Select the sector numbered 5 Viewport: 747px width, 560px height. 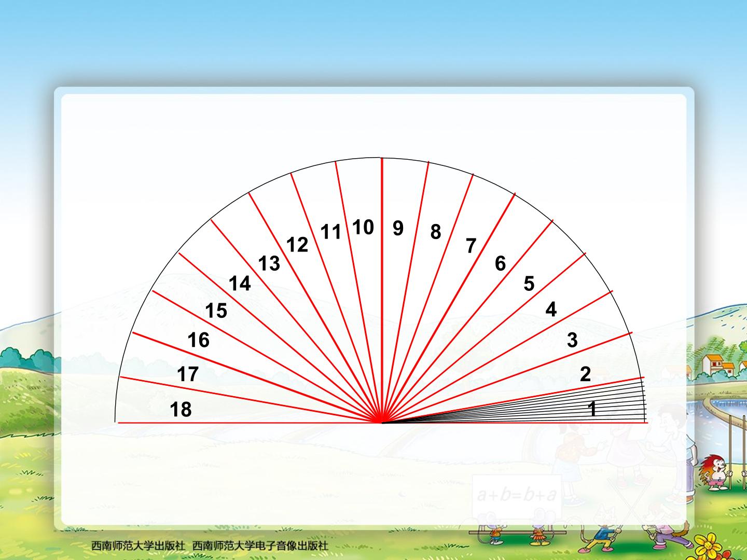tap(529, 284)
